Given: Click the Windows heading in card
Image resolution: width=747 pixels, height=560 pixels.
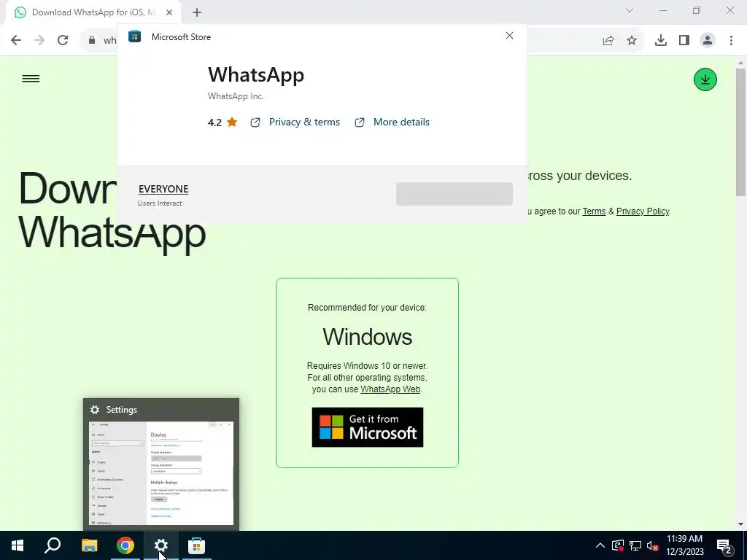Looking at the screenshot, I should click(x=368, y=337).
